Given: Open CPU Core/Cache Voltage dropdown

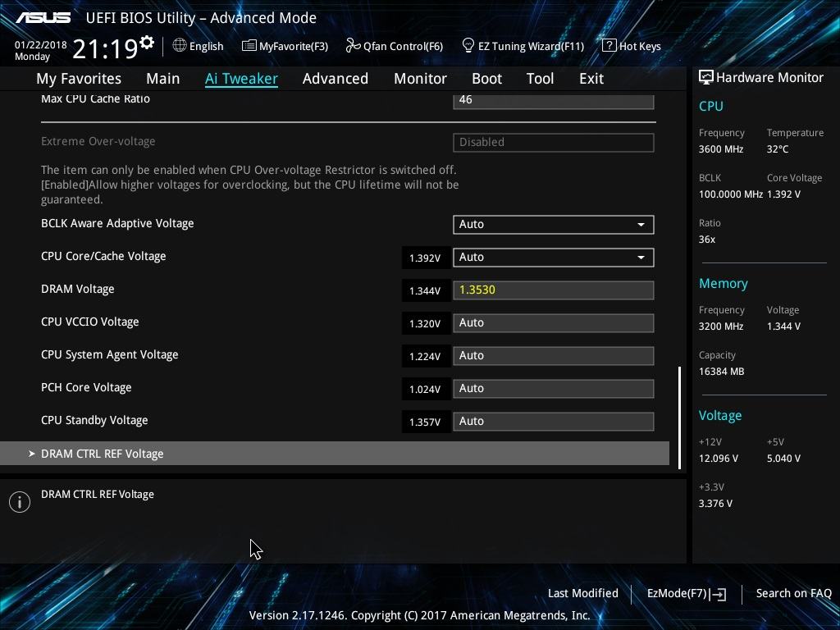Looking at the screenshot, I should (554, 257).
